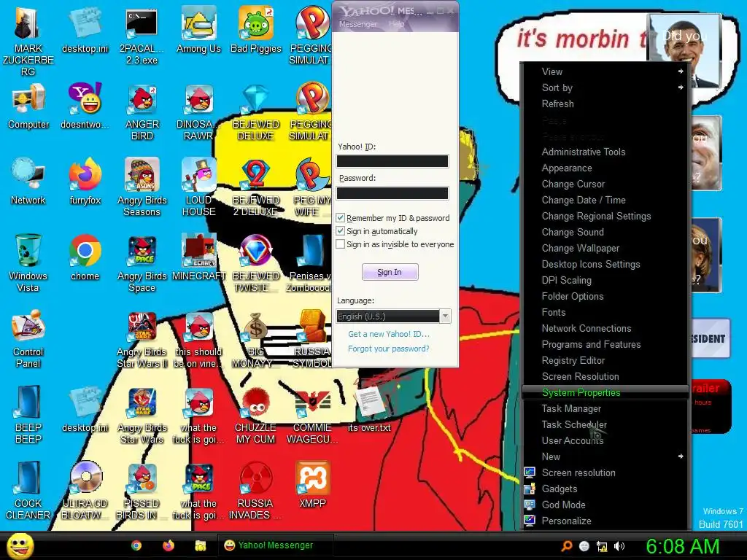747x560 pixels.
Task: Open the Help menu in Yahoo Messenger
Action: pos(396,24)
